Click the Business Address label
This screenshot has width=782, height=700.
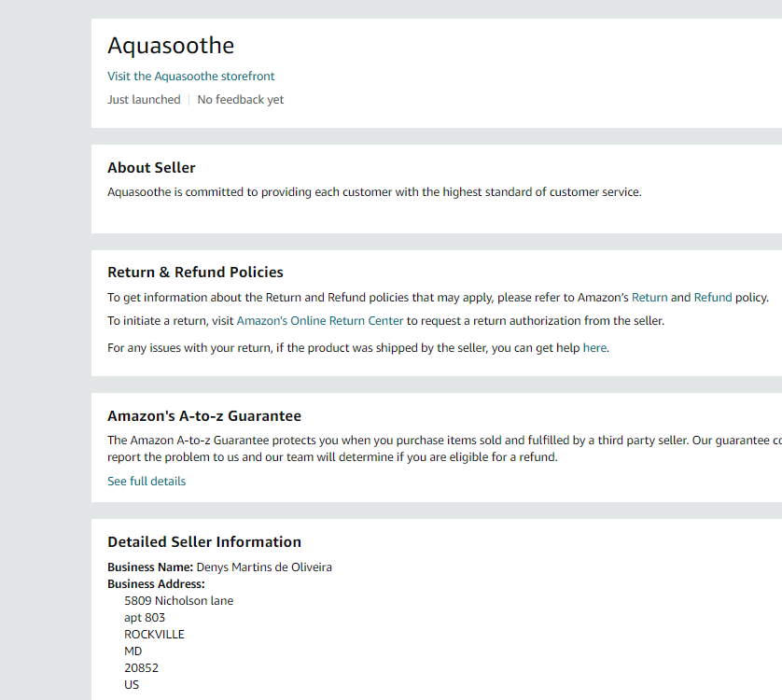[x=156, y=584]
